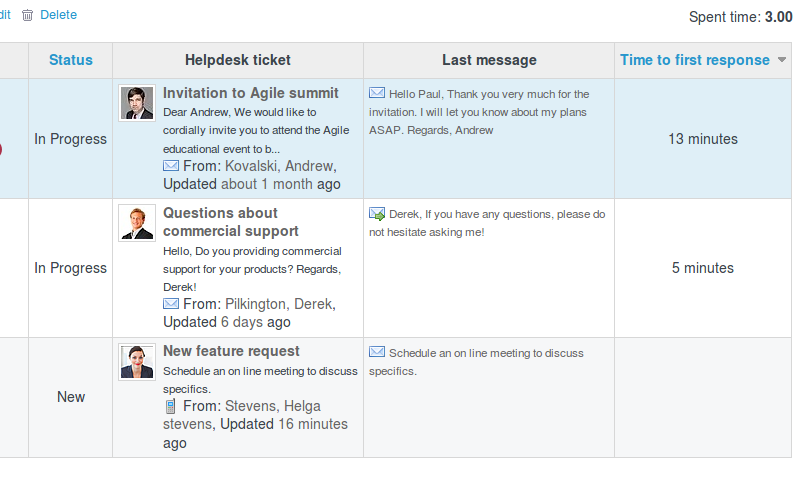Click the In Progress status of Agile summit ticket

(70, 139)
